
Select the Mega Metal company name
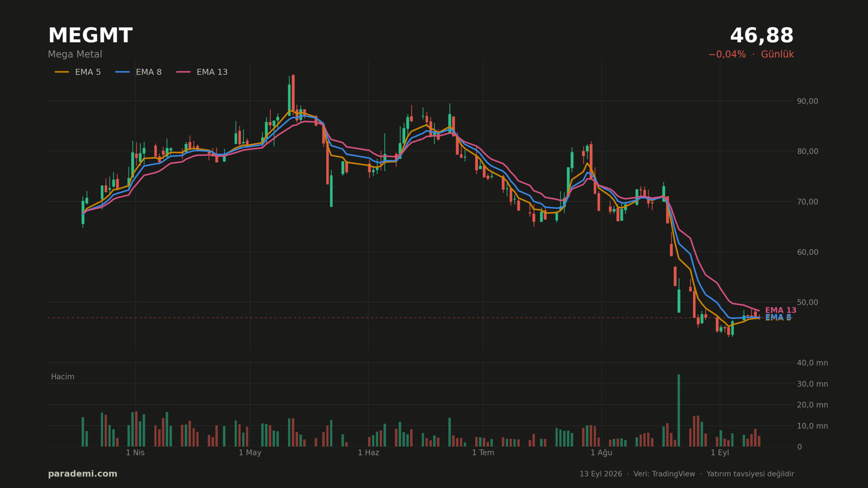(x=75, y=54)
